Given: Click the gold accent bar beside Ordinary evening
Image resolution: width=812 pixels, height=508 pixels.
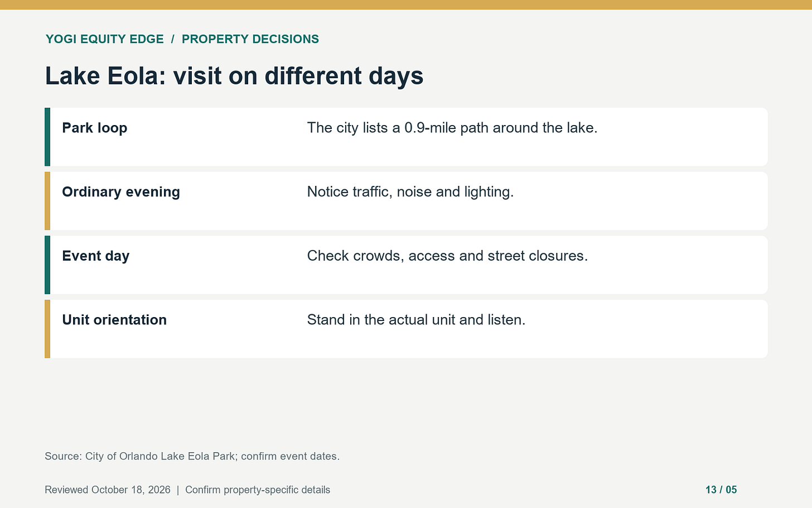Looking at the screenshot, I should (47, 201).
